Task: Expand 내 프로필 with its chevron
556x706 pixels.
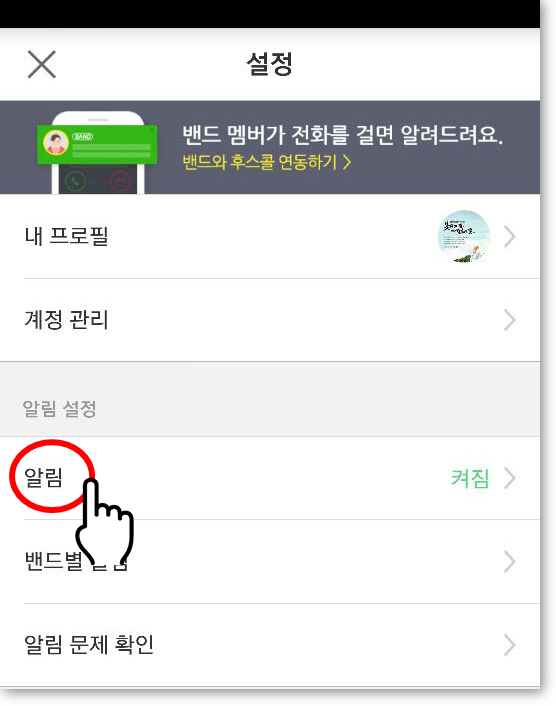Action: (510, 237)
